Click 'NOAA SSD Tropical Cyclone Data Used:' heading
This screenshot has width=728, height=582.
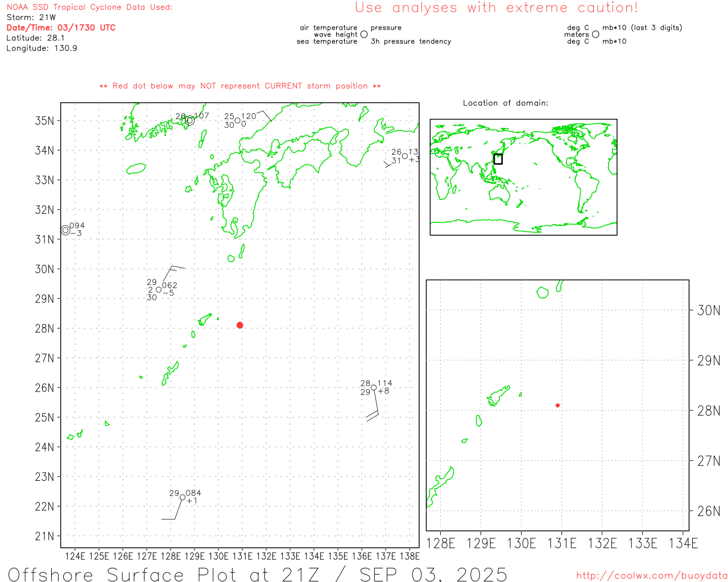click(89, 7)
